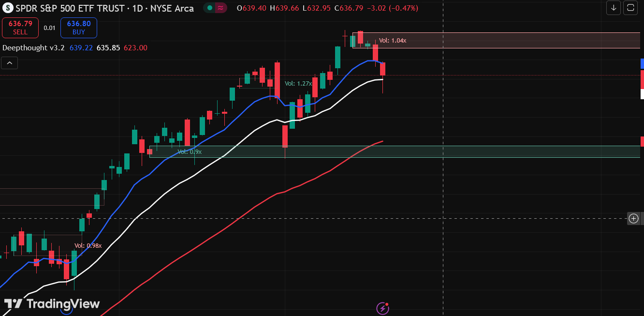This screenshot has width=644, height=316.
Task: Select the green demand zone box mid-chart
Action: click(395, 151)
